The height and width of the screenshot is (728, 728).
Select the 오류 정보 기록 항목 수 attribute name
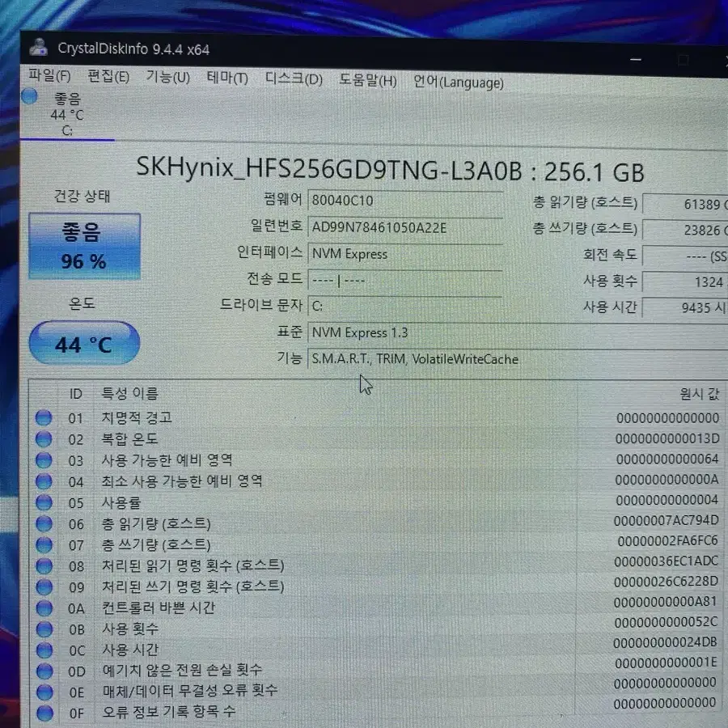(x=169, y=711)
